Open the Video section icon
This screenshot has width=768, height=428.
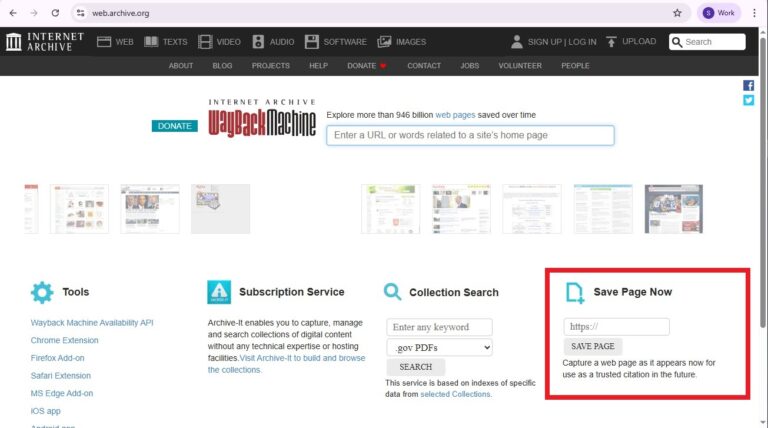click(x=205, y=42)
